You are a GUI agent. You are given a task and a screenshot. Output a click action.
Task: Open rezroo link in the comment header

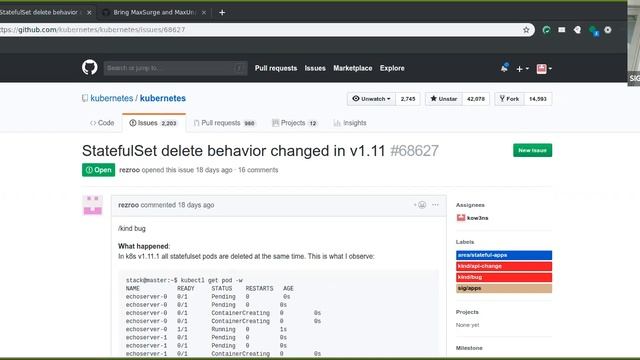click(129, 205)
